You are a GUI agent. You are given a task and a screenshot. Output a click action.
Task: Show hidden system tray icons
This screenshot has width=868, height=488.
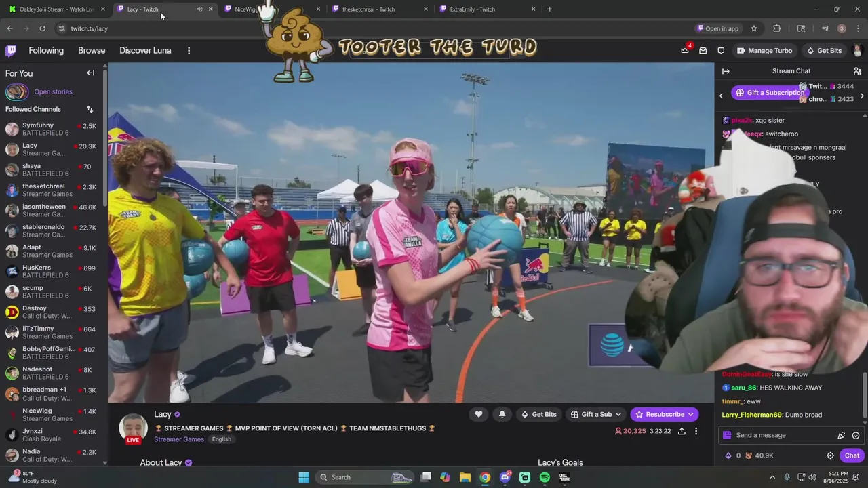point(772,477)
